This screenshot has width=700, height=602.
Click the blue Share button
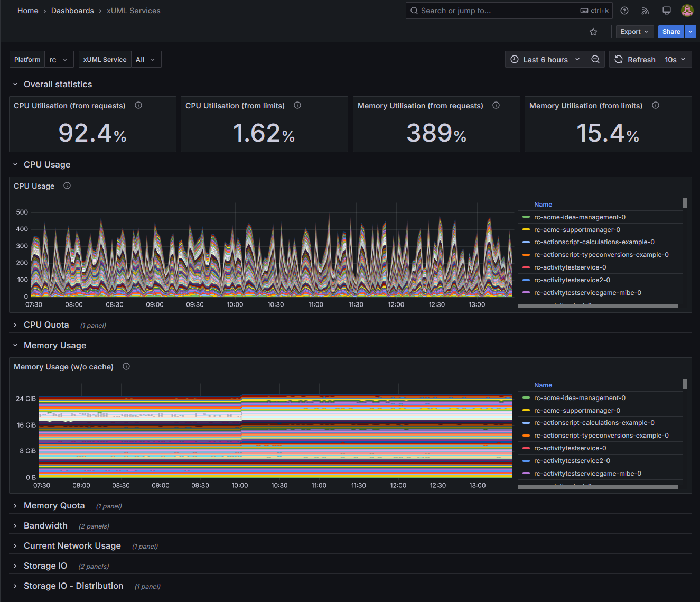coord(671,32)
